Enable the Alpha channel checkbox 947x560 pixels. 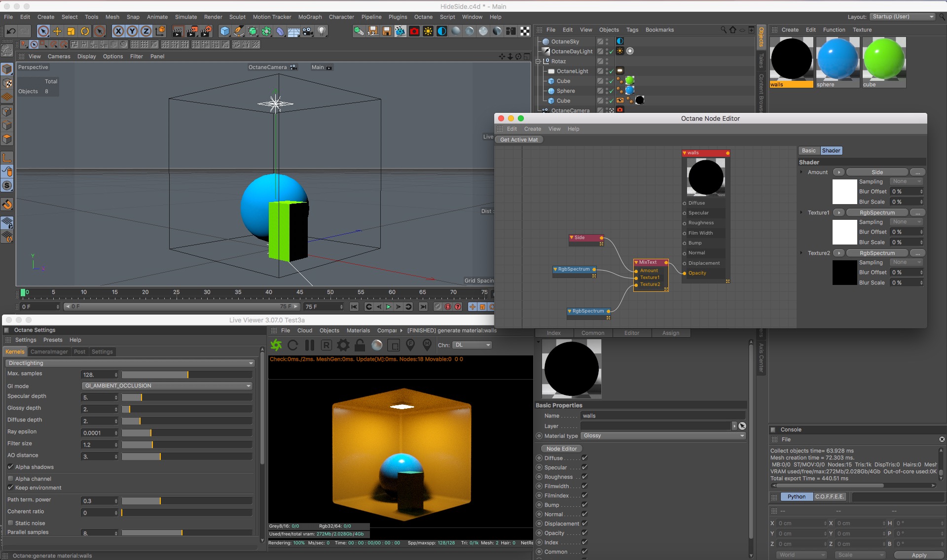tap(11, 479)
